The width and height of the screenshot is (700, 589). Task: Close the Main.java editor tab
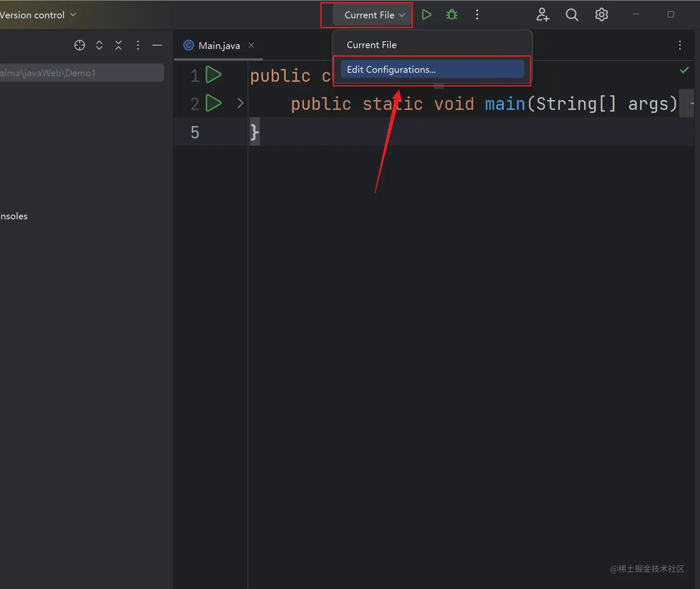tap(251, 45)
